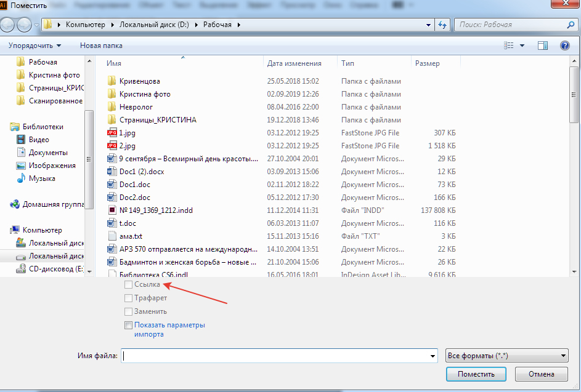Open the help question mark icon
Image resolution: width=581 pixels, height=392 pixels.
(x=565, y=46)
